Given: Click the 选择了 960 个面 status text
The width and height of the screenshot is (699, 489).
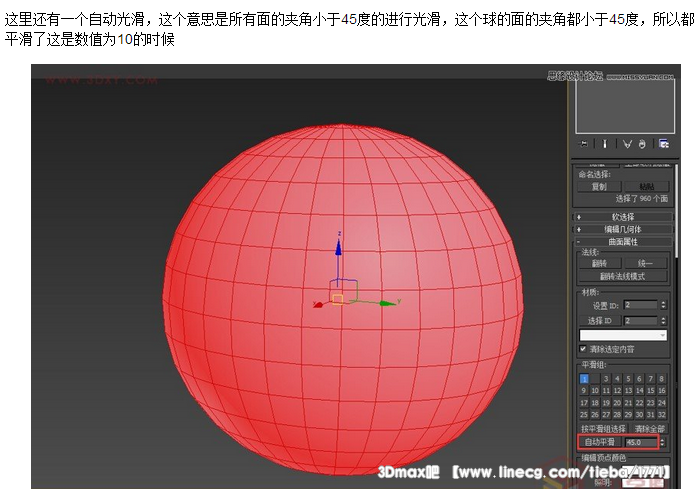Looking at the screenshot, I should [642, 199].
